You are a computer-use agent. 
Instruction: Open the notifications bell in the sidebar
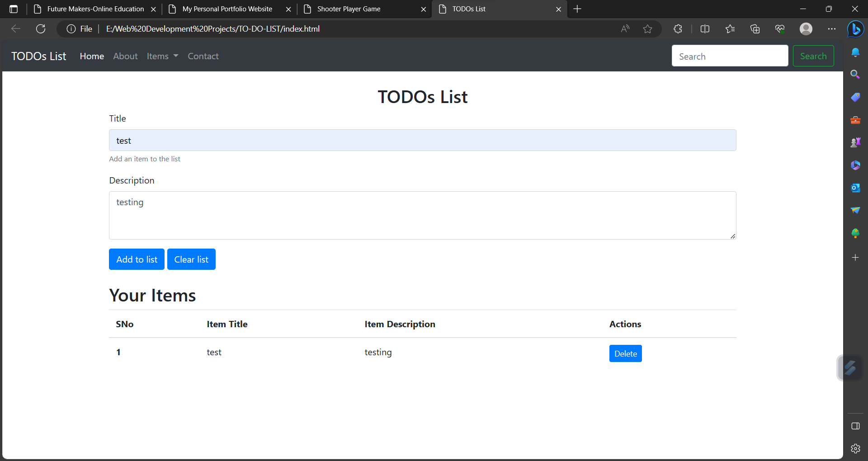(855, 52)
